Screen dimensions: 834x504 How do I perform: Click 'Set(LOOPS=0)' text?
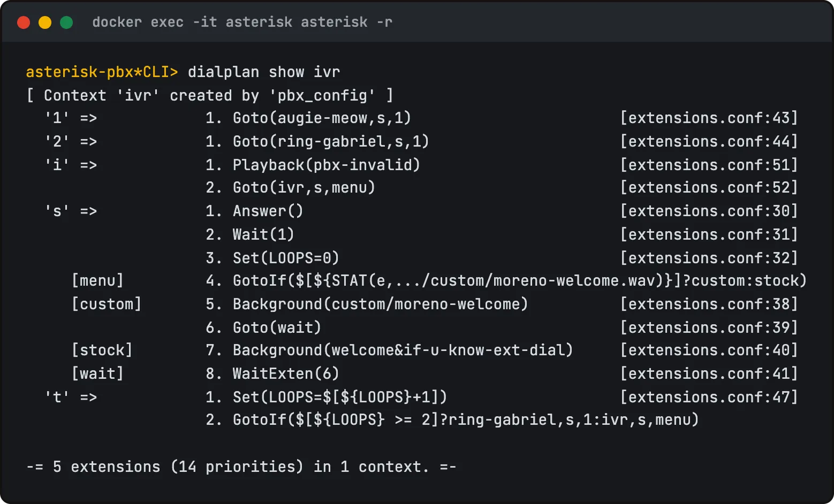point(286,258)
